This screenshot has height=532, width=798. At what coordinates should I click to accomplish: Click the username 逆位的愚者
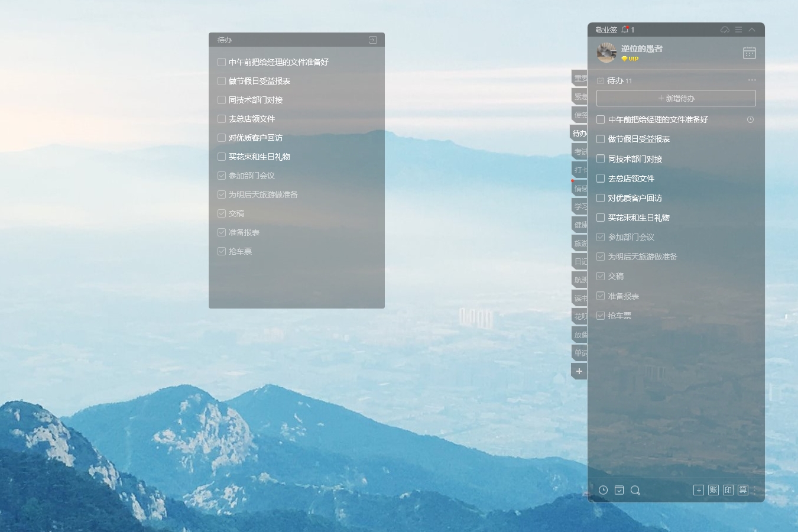642,48
